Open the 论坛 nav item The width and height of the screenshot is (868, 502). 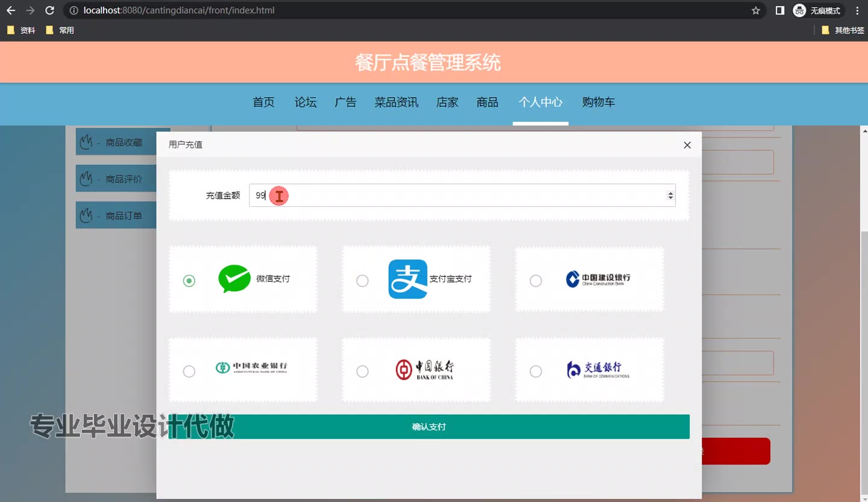coord(306,102)
